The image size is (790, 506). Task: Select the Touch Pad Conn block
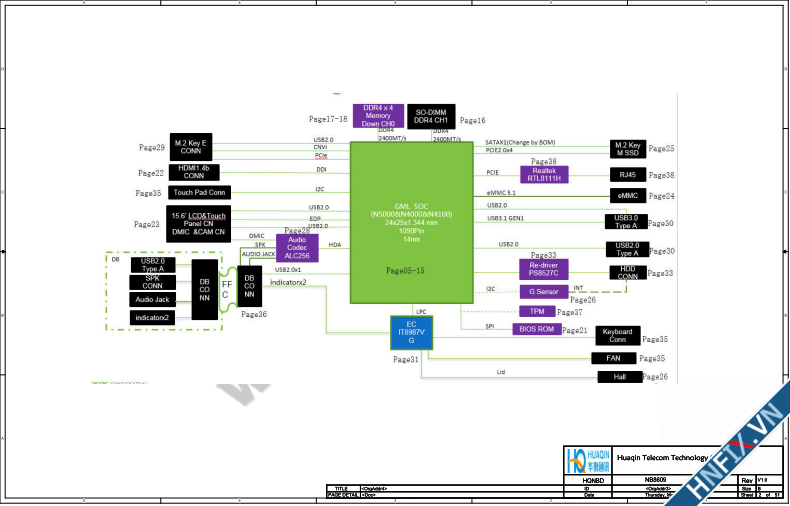pyautogui.click(x=199, y=192)
